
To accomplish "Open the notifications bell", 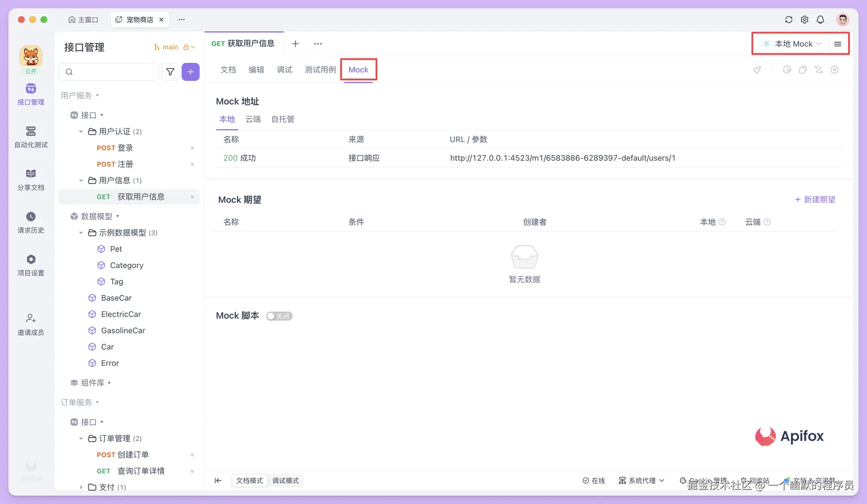I will pyautogui.click(x=820, y=20).
